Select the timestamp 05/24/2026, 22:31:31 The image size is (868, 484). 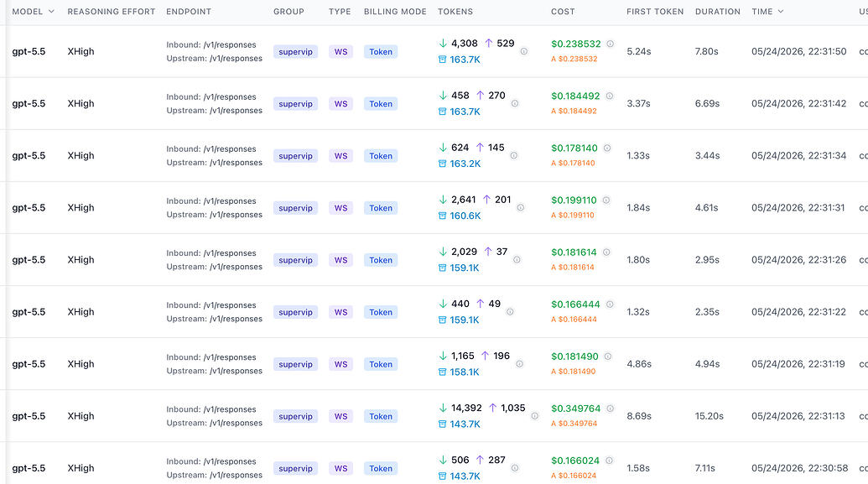click(798, 208)
